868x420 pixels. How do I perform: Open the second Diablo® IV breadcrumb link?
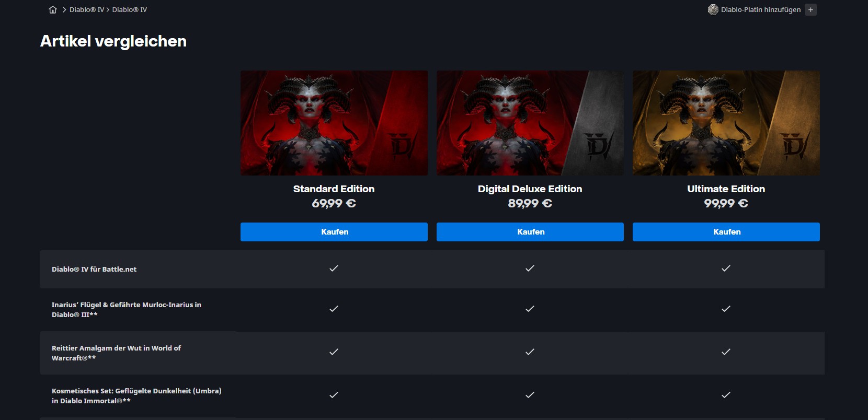[x=130, y=9]
